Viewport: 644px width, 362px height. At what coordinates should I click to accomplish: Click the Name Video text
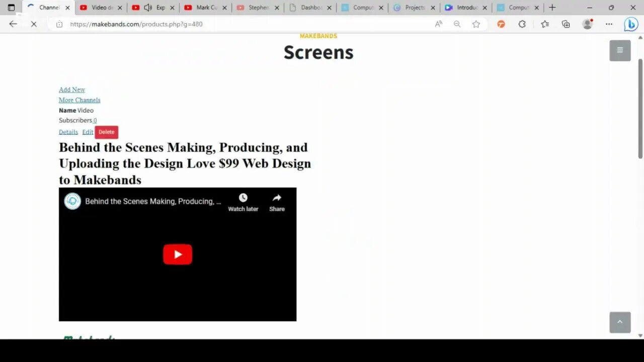point(76,110)
